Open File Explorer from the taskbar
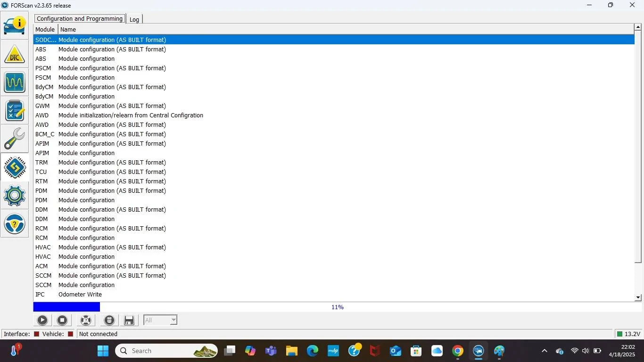Screen dimensions: 644x362 pos(291,351)
